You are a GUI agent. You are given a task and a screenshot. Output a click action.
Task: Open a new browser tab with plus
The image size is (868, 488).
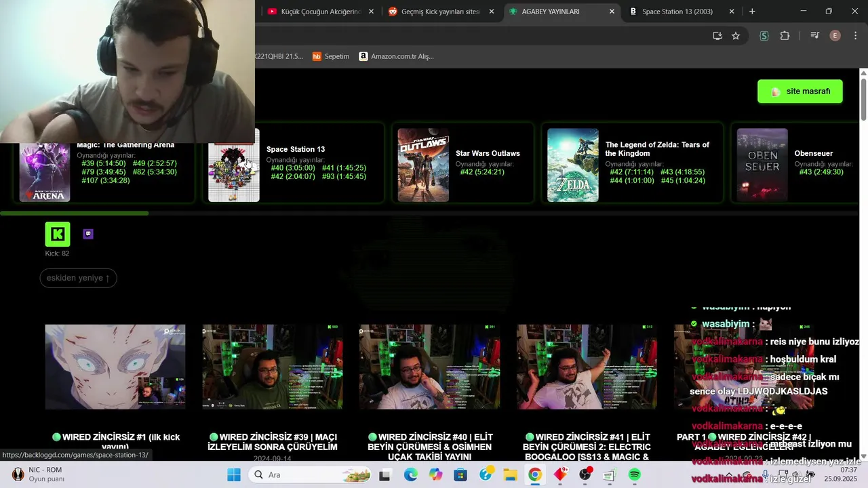(x=752, y=12)
